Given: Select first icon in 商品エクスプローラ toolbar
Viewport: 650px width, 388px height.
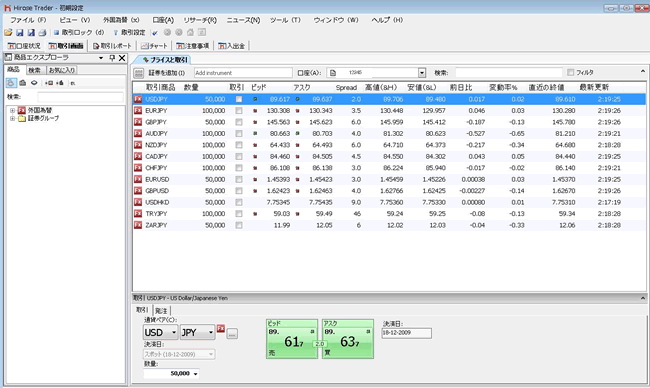Looking at the screenshot, I should coord(11,83).
